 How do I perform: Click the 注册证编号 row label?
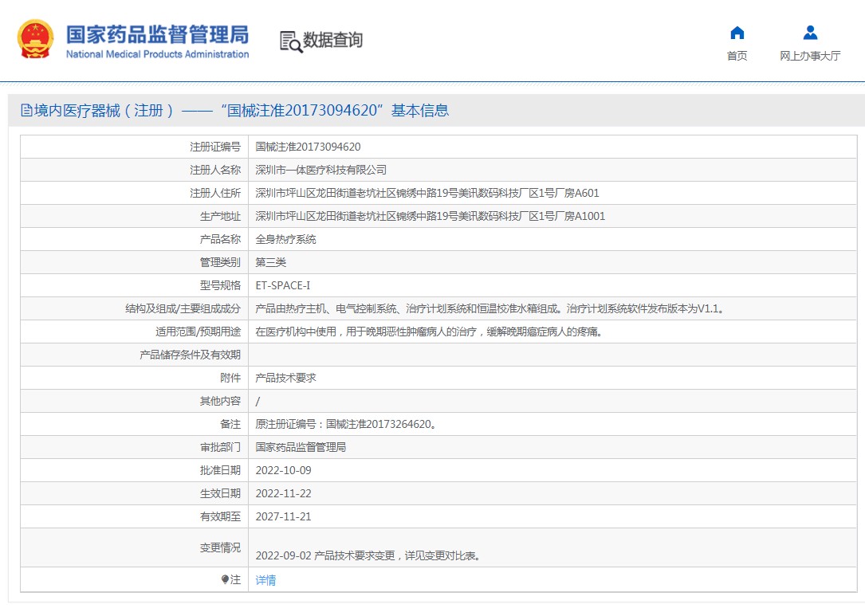pos(215,147)
